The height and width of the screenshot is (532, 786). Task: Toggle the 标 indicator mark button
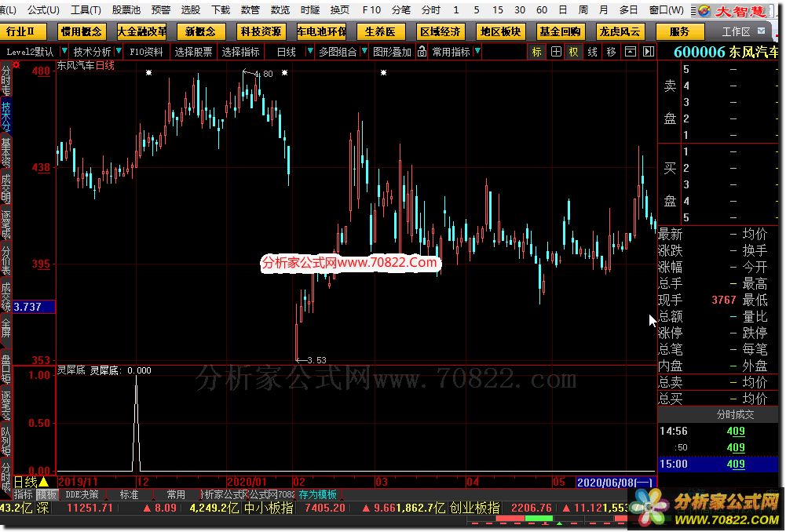[x=536, y=52]
